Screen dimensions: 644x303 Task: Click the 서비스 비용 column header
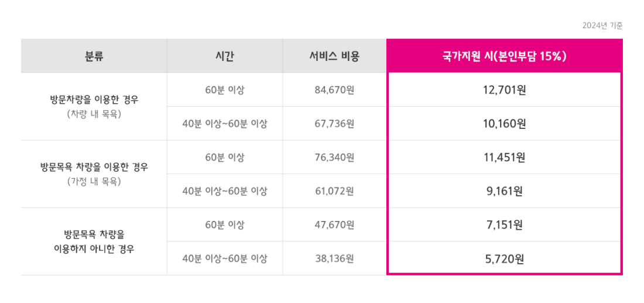pyautogui.click(x=334, y=56)
